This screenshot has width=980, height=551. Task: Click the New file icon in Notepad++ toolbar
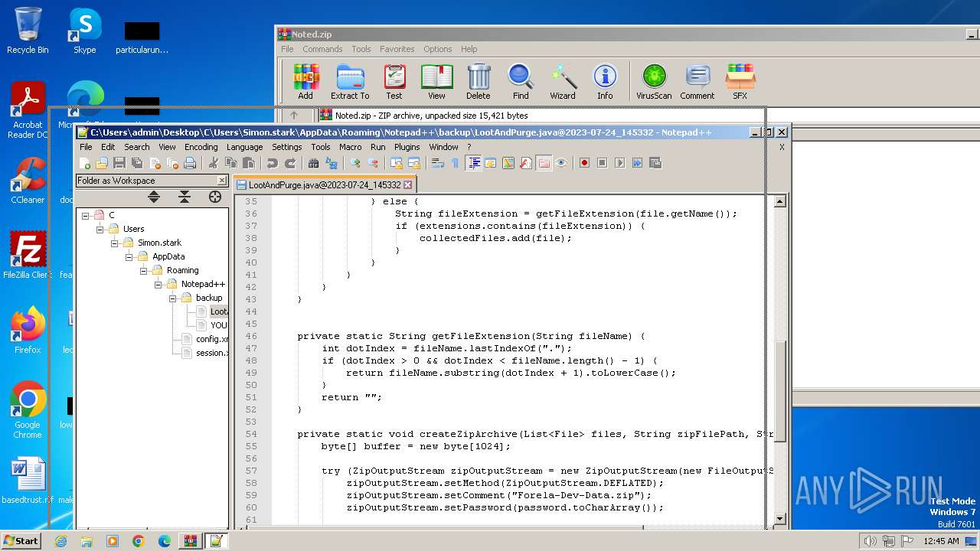click(x=84, y=163)
